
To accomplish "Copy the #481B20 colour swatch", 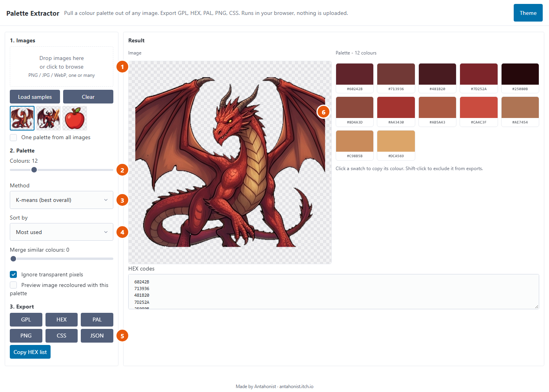I will point(438,78).
